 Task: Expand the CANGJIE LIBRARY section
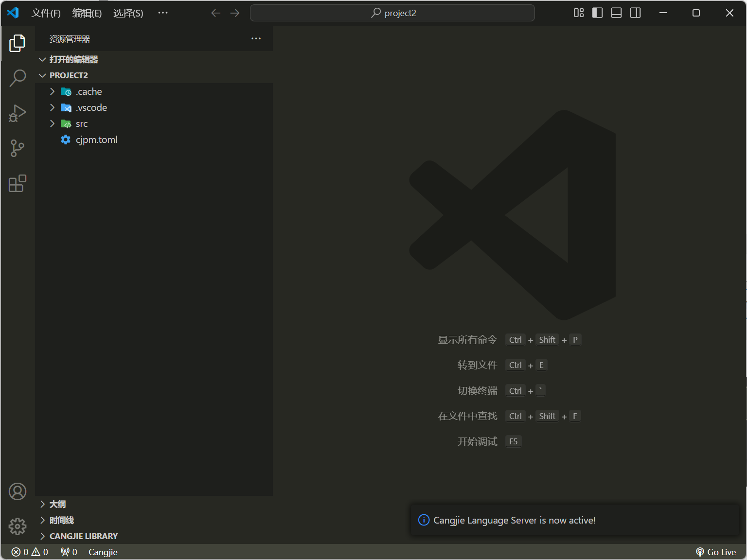click(83, 536)
